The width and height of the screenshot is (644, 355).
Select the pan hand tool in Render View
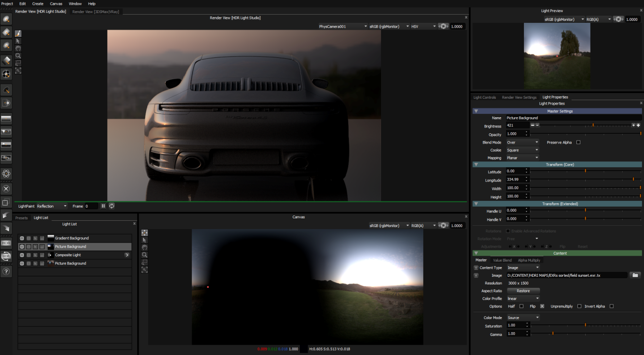tap(18, 49)
